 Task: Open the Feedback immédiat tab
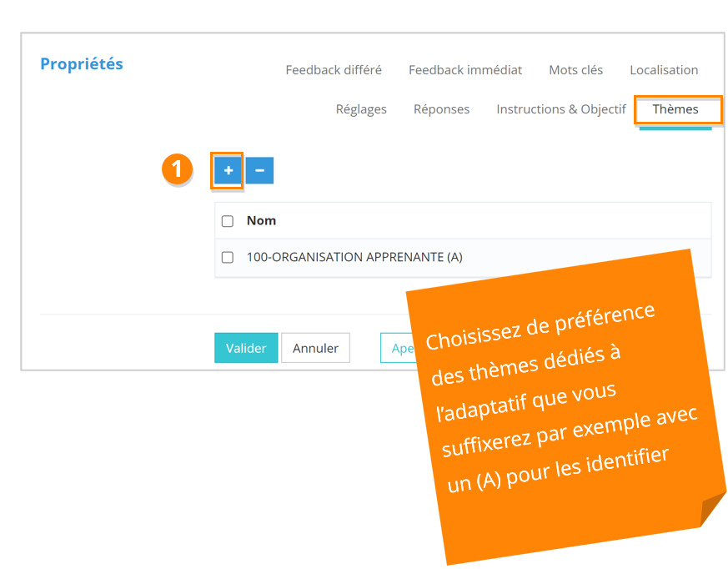(465, 70)
